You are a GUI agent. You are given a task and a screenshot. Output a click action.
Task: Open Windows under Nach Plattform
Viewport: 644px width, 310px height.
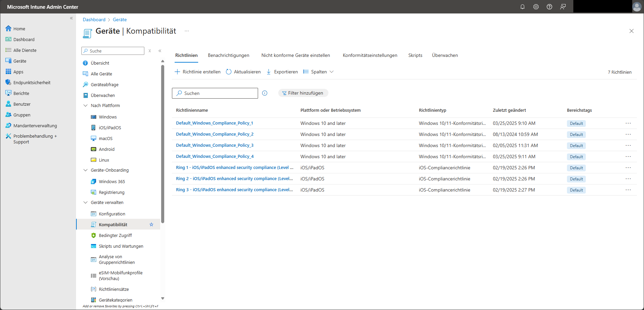coord(108,117)
